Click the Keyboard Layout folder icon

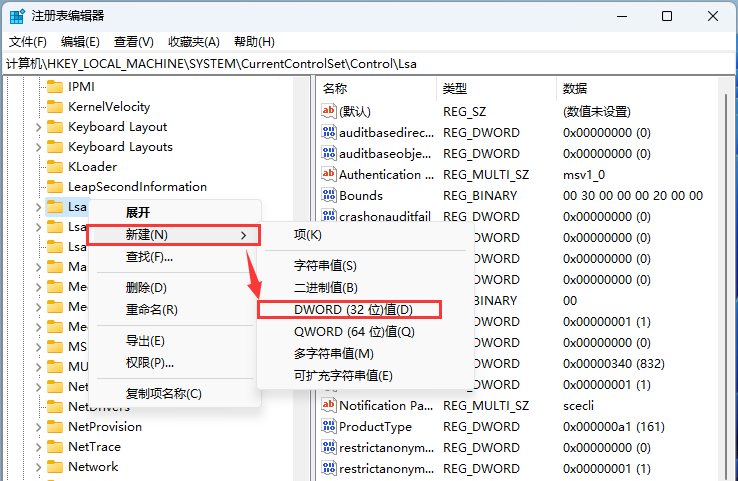tap(55, 127)
